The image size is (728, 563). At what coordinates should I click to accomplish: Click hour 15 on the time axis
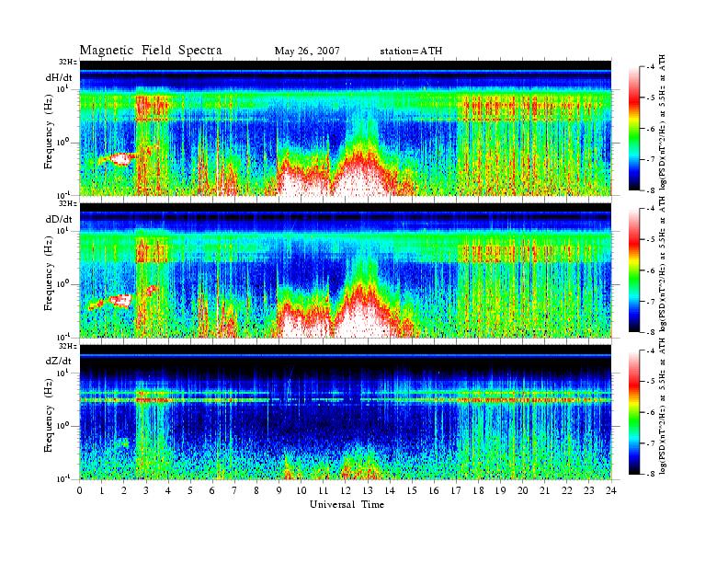412,491
